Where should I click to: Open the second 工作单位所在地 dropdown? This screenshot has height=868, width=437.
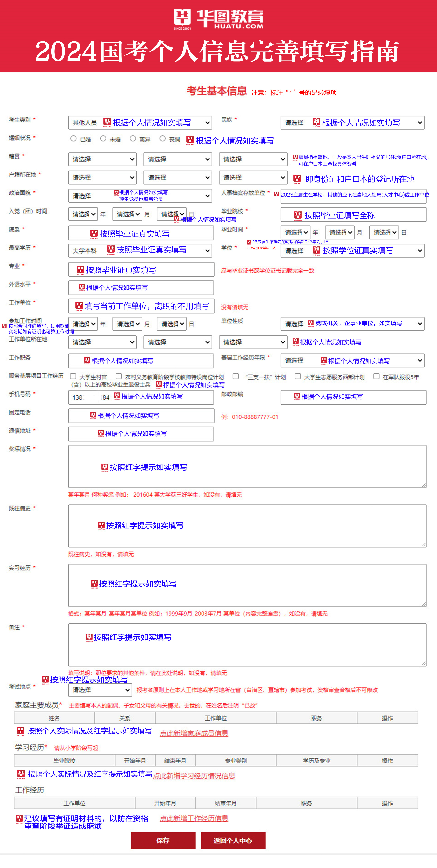point(178,342)
